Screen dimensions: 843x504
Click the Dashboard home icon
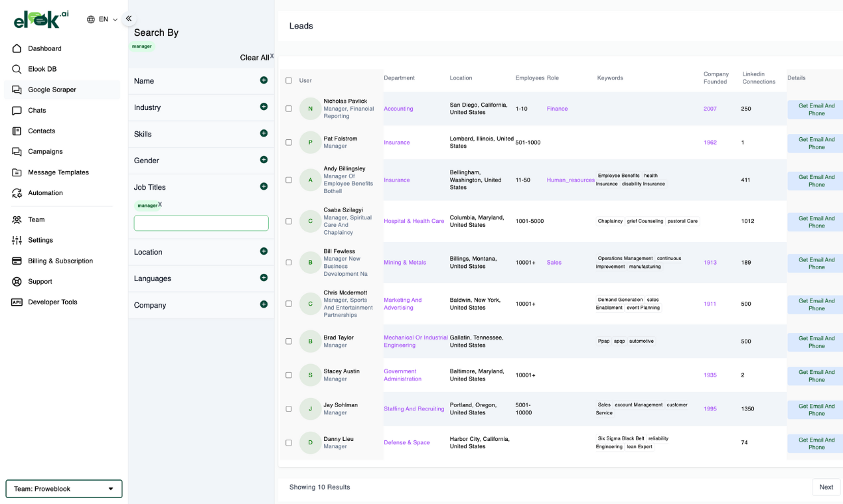[x=17, y=48]
